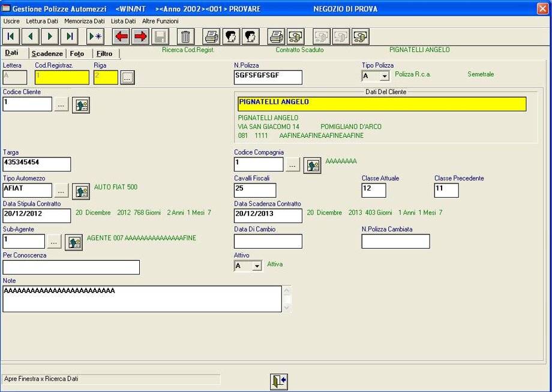Jump to last record in toolbar
The height and width of the screenshot is (392, 552).
70,37
